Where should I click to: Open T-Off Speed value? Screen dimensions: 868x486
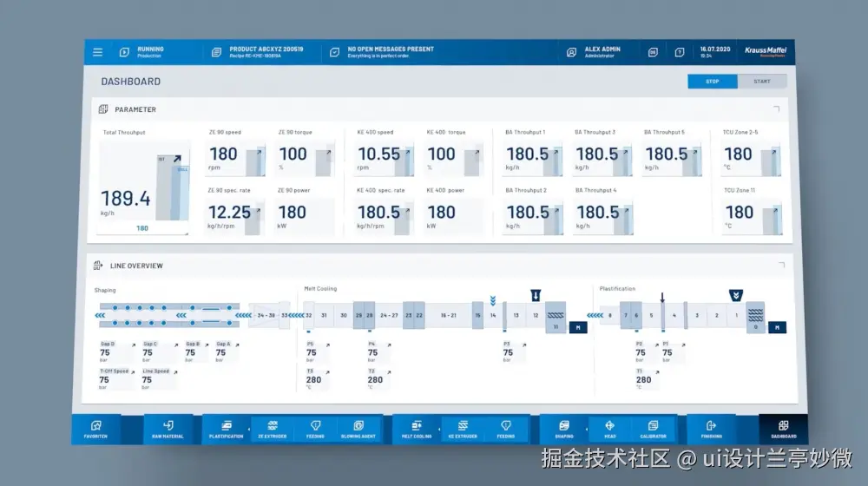104,380
